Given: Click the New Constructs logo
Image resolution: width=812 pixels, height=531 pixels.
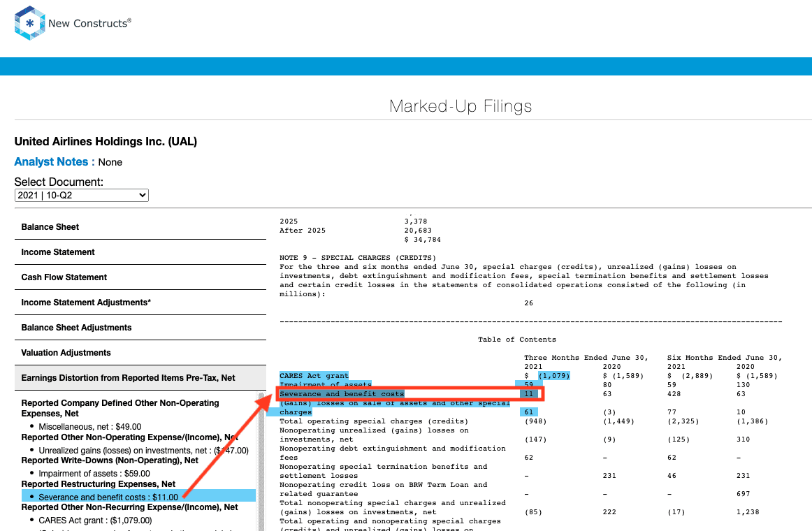Looking at the screenshot, I should (73, 23).
